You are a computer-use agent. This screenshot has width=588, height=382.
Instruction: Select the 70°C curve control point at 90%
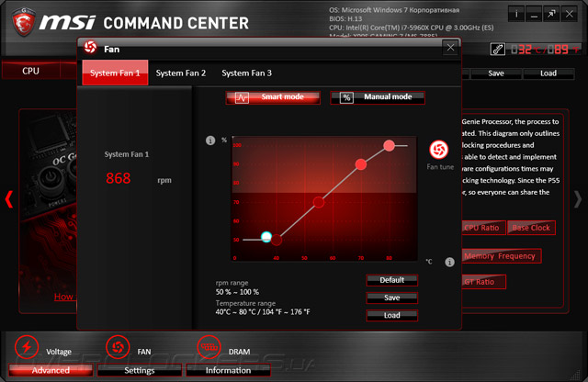361,164
